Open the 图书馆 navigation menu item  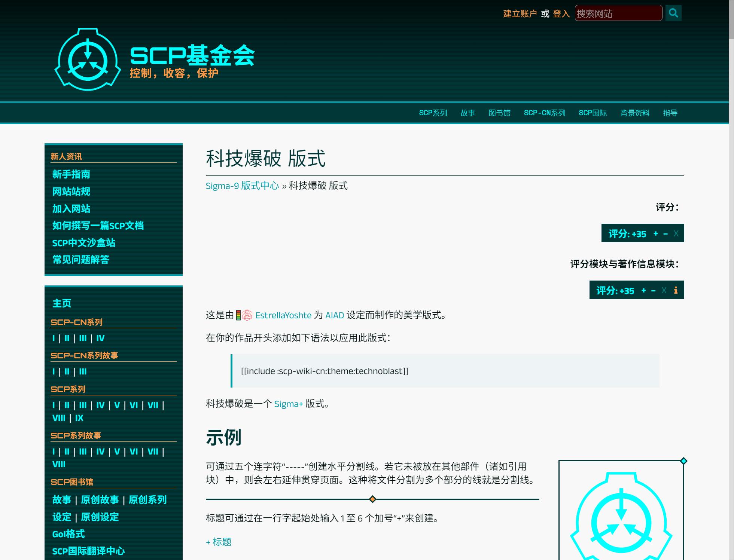tap(499, 113)
